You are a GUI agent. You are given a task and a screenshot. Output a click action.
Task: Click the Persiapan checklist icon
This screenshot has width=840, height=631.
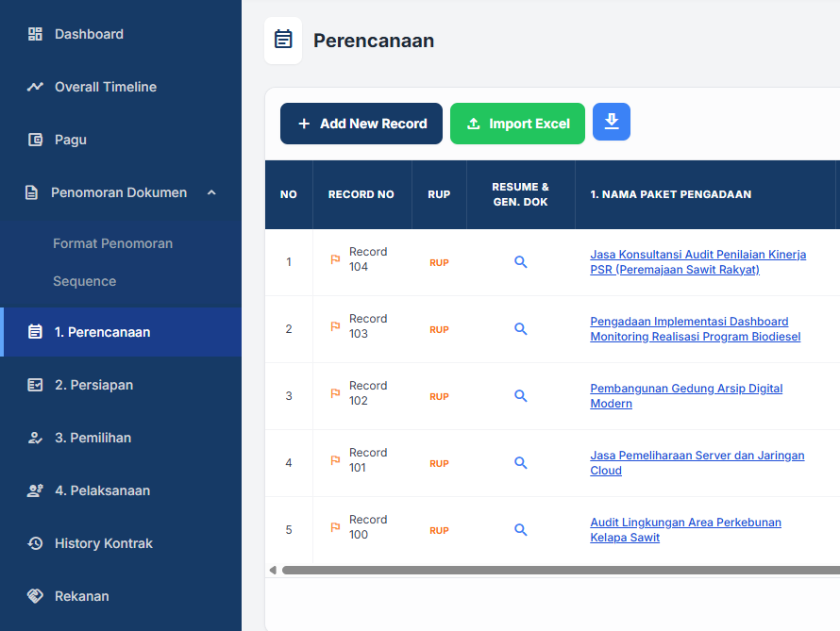click(35, 385)
